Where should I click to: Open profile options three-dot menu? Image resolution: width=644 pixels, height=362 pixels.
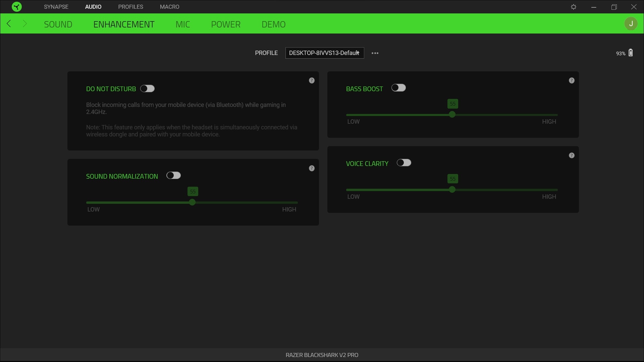375,53
